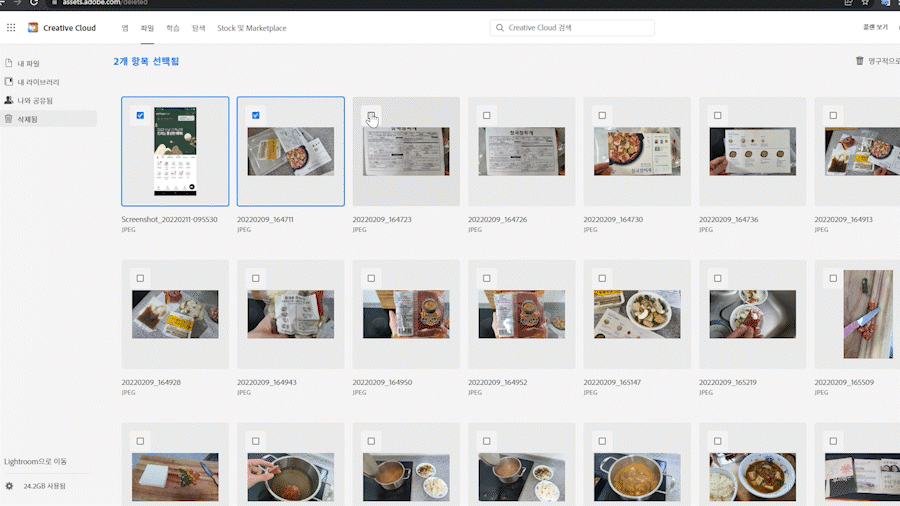
Task: Click the 24.2GB 사용됨 storage text
Action: [x=44, y=486]
